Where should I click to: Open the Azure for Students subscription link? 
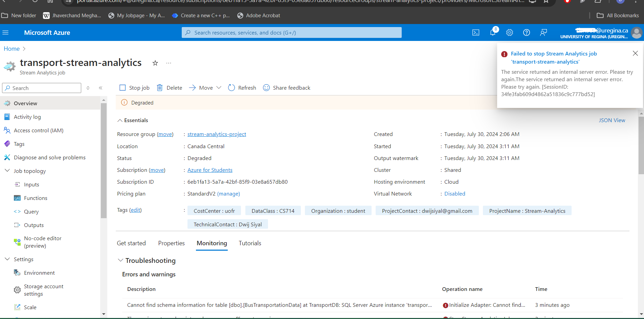pos(210,170)
